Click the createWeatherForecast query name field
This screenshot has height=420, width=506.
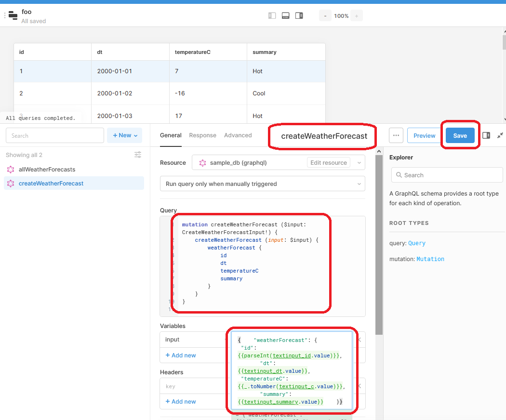pyautogui.click(x=324, y=136)
